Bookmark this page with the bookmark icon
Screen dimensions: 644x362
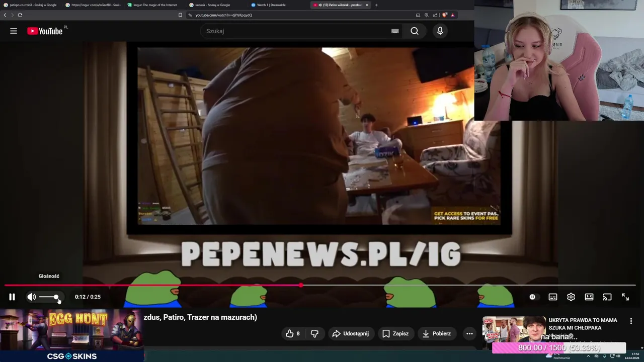coord(180,15)
